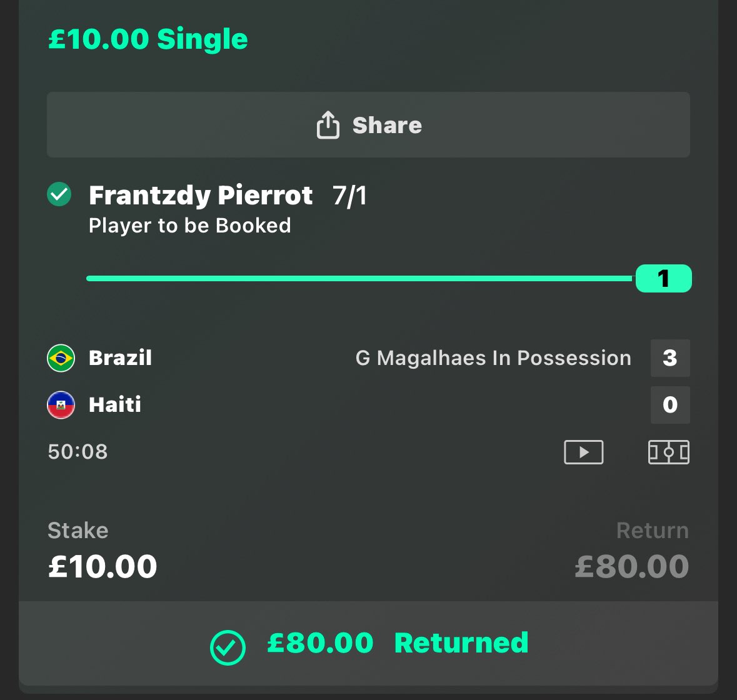Screen dimensions: 737x700
Task: Tap the circled tick beside £80.00 Returned
Action: [228, 647]
